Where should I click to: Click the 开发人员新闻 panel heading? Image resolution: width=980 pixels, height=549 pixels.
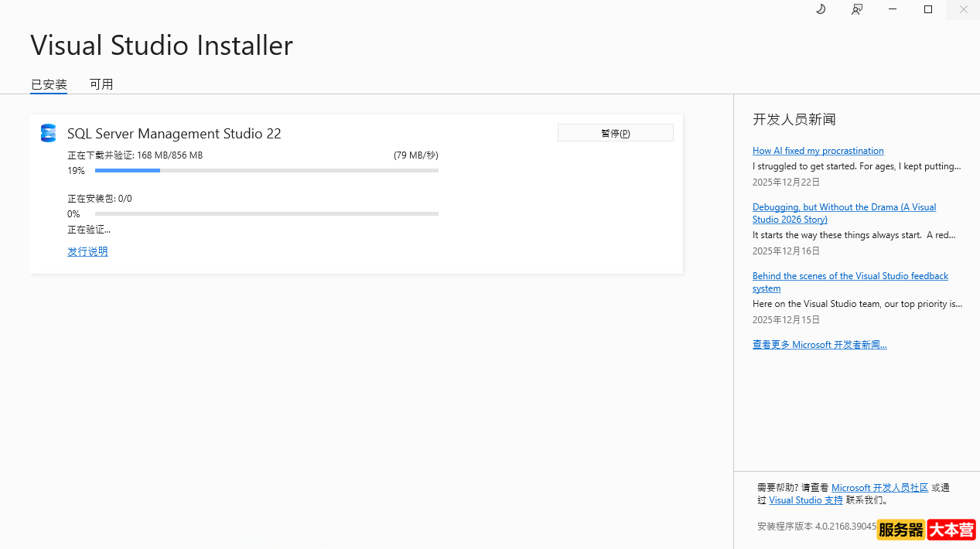coord(794,119)
